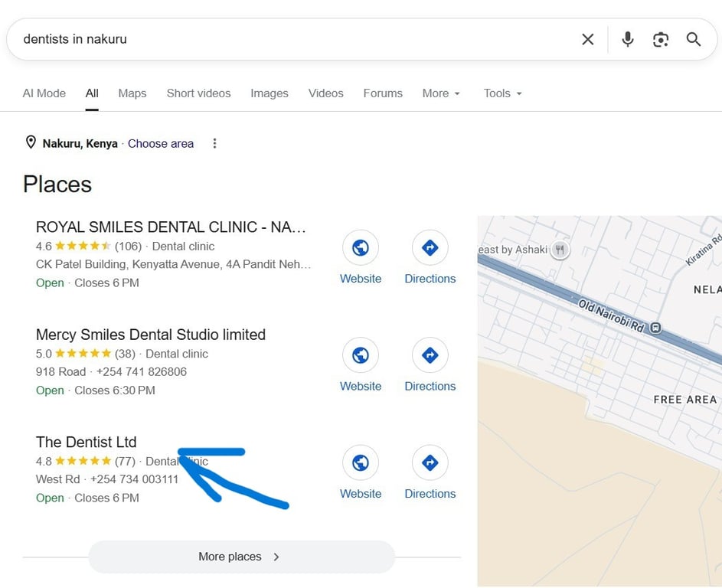The image size is (722, 588).
Task: Start voice search with the microphone icon
Action: 627,40
